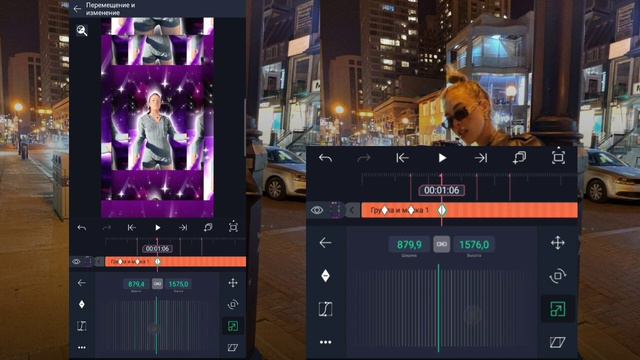Image resolution: width=640 pixels, height=360 pixels.
Task: Toggle dotted lock icon in enlarged panel
Action: (x=335, y=210)
